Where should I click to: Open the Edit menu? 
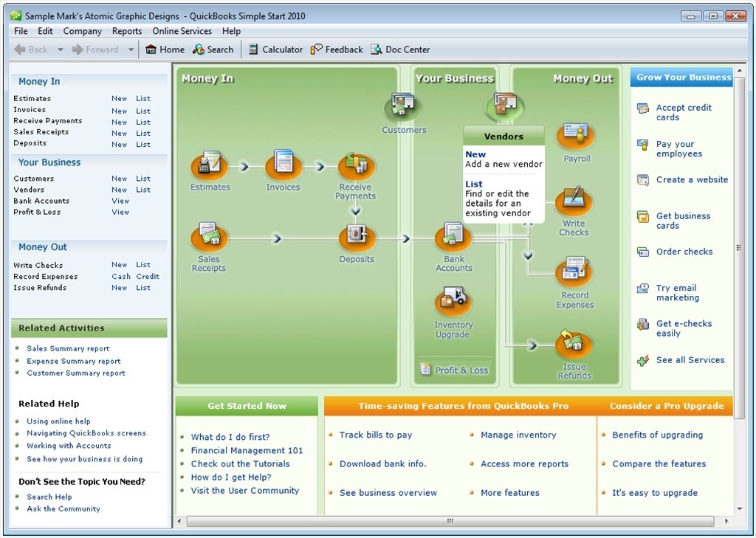point(45,31)
